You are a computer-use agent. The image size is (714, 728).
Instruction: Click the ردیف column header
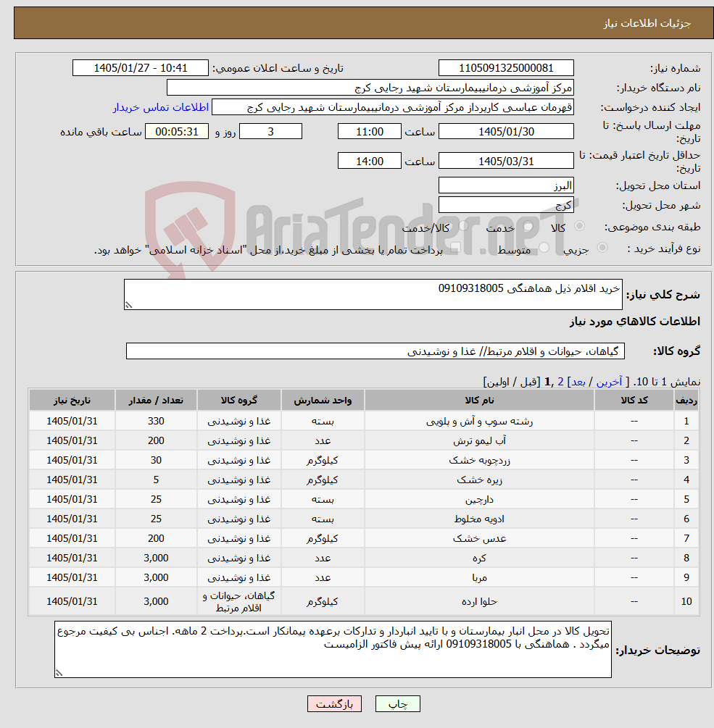point(686,400)
